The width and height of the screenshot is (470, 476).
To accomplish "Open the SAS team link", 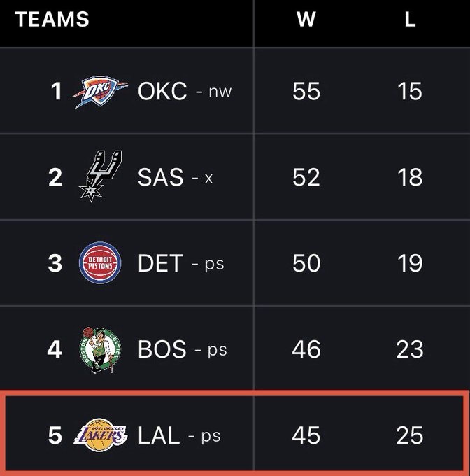I will click(161, 176).
